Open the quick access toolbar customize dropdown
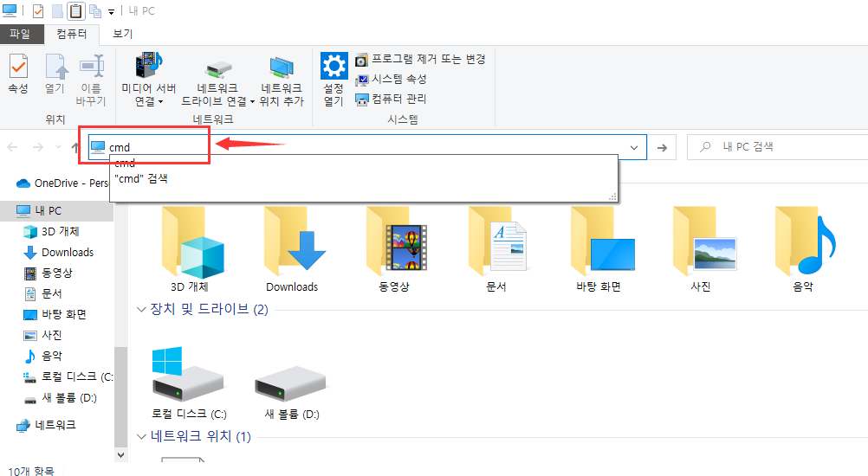Viewport: 868px width, 476px height. (x=111, y=11)
